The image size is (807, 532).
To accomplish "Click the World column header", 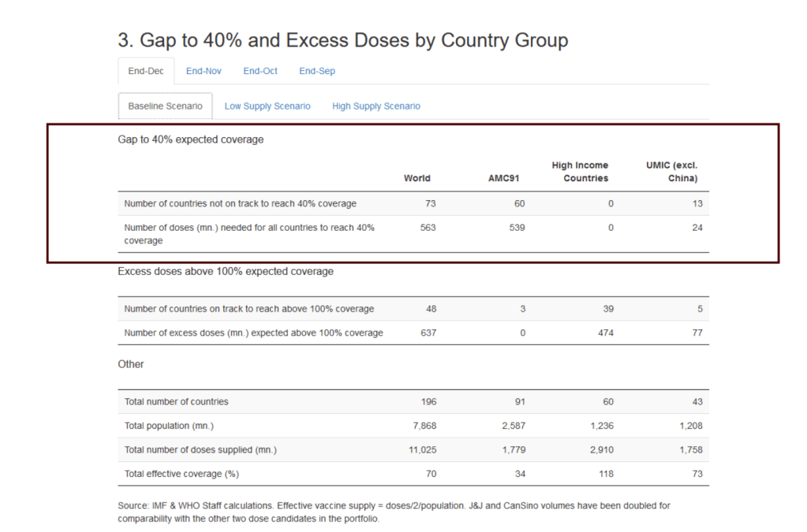I will tap(417, 178).
